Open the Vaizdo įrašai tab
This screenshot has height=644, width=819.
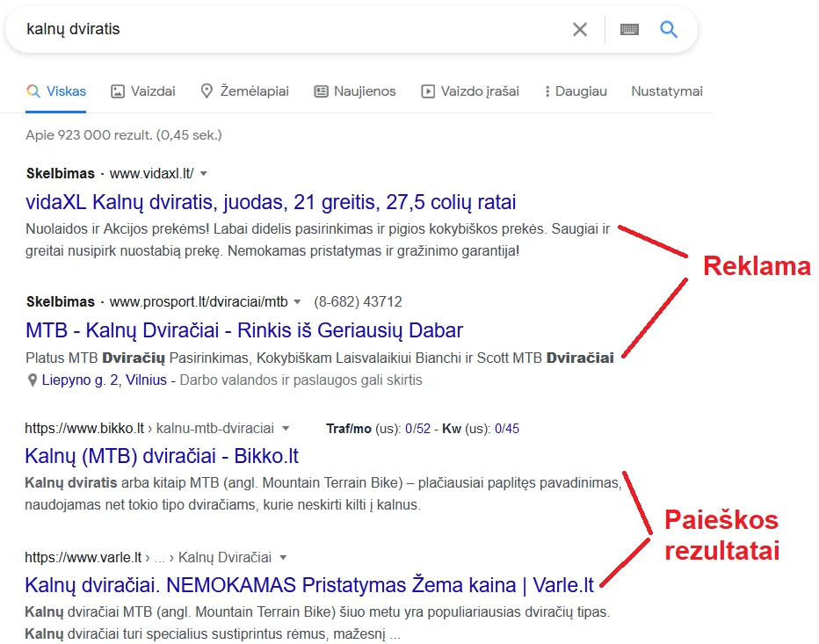click(x=470, y=91)
